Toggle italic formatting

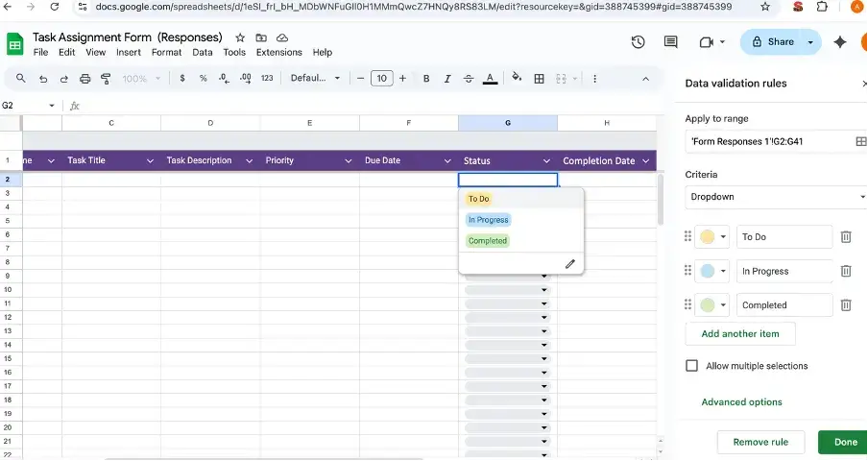447,79
